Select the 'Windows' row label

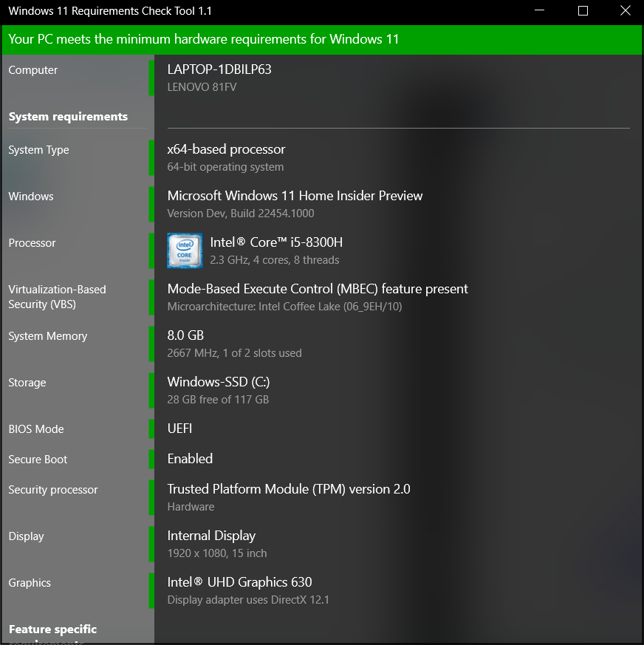click(x=31, y=197)
